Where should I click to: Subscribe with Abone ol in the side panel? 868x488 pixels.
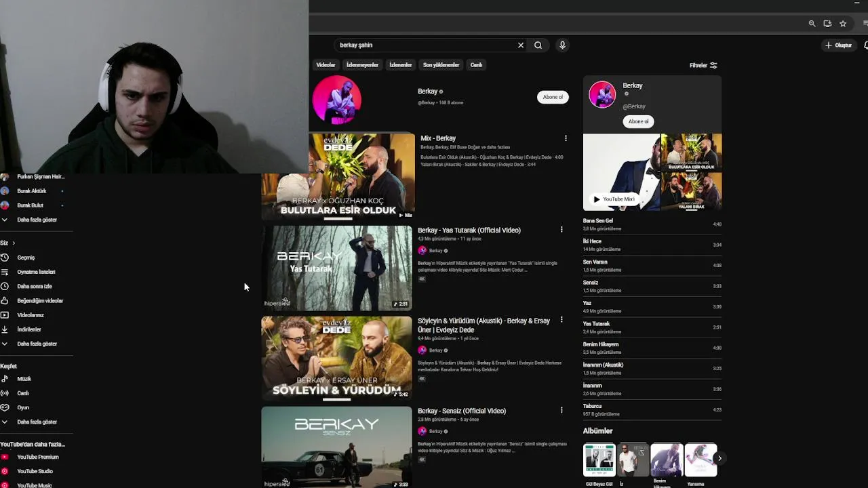point(638,121)
